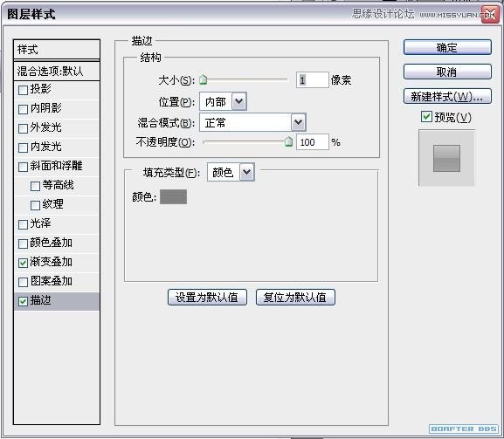Uncheck the 渐变叠加 gradient overlay checkbox
The image size is (504, 439).
point(23,263)
